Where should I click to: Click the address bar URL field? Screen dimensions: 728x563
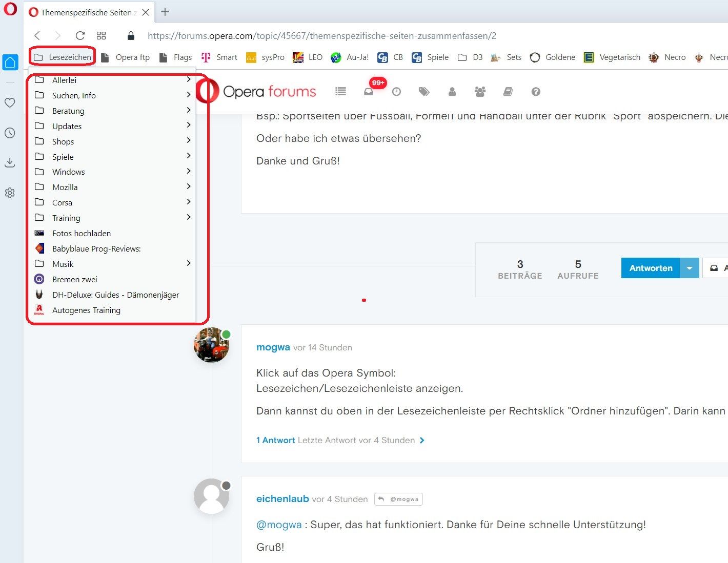tap(322, 36)
